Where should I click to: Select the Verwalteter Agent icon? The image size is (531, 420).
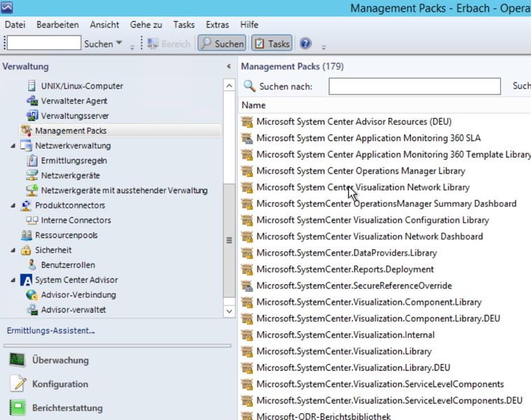(32, 101)
